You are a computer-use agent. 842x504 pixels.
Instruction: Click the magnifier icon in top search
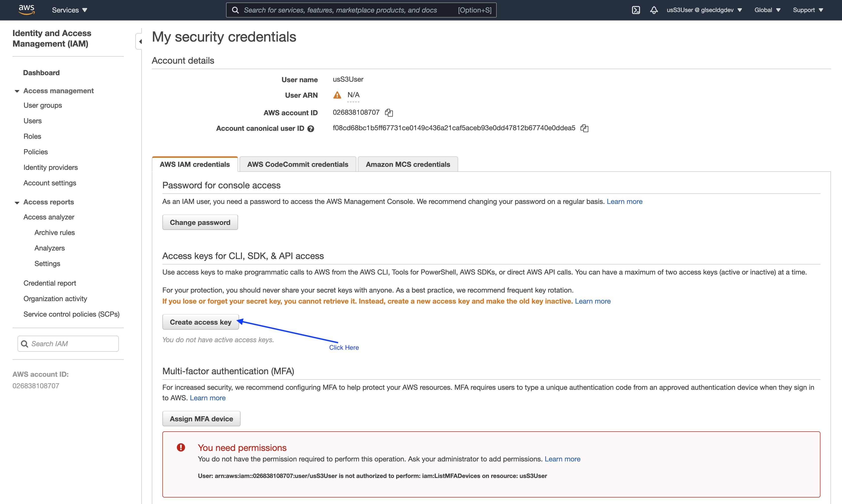[x=235, y=10]
